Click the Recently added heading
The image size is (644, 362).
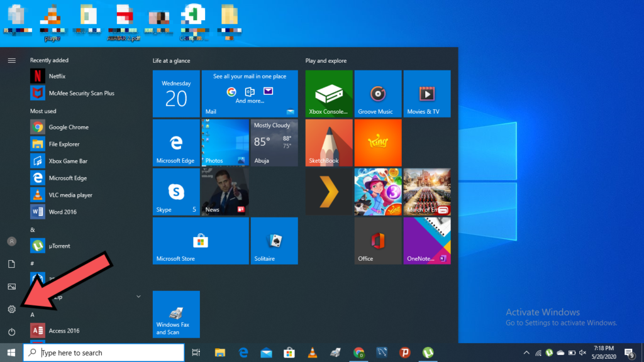49,60
